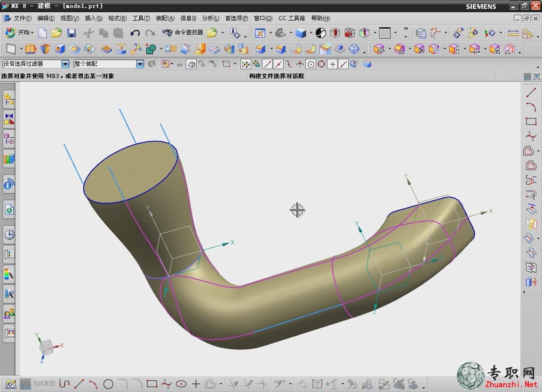Select the Profile tool in bottom sketch toolbar
542x392 pixels.
pyautogui.click(x=64, y=384)
